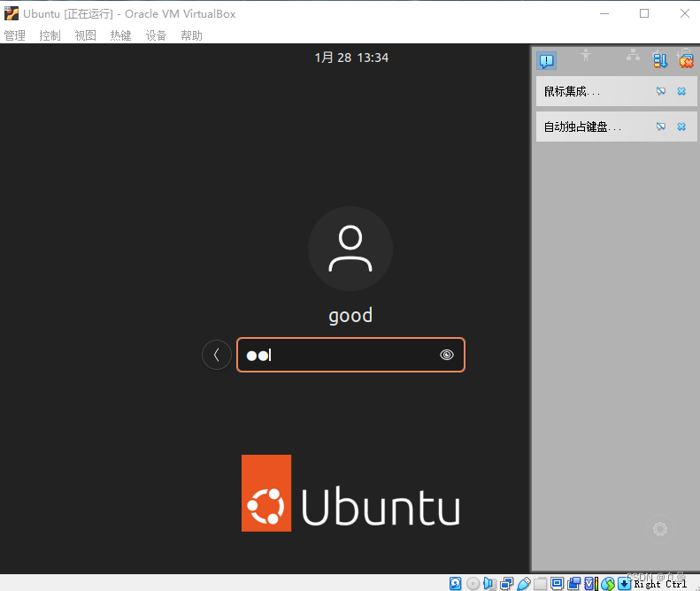Dismiss the 自动独占键盘 notification
700x591 pixels.
point(681,127)
